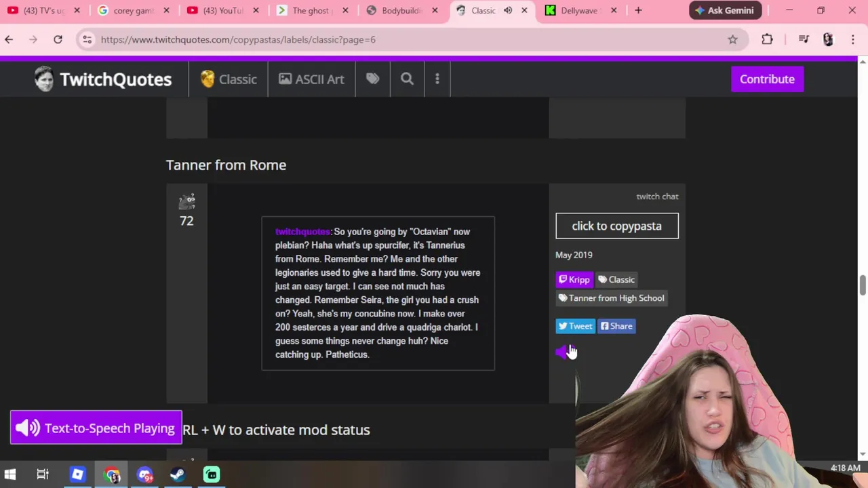Open the Extensions puzzle icon
Screen dimensions: 868x488
(x=767, y=39)
